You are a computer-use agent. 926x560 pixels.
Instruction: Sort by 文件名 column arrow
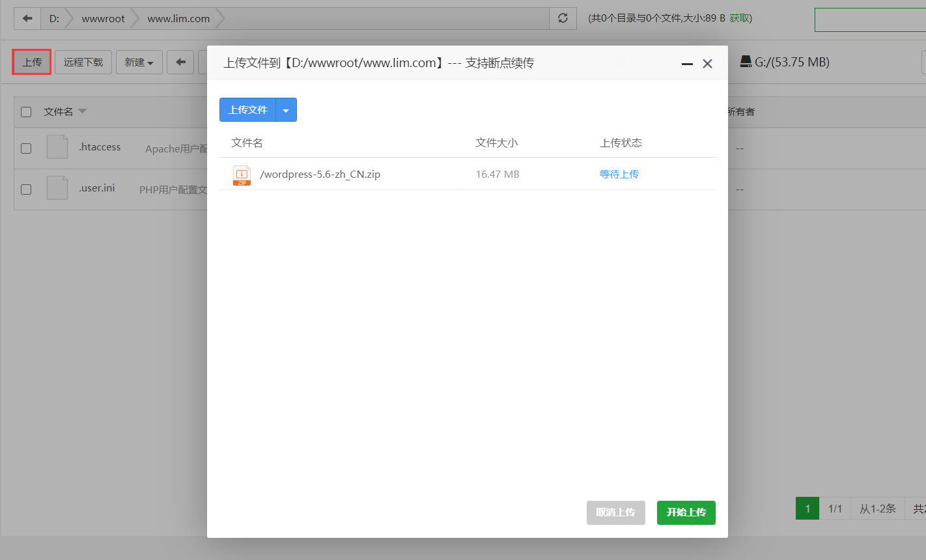click(x=82, y=111)
